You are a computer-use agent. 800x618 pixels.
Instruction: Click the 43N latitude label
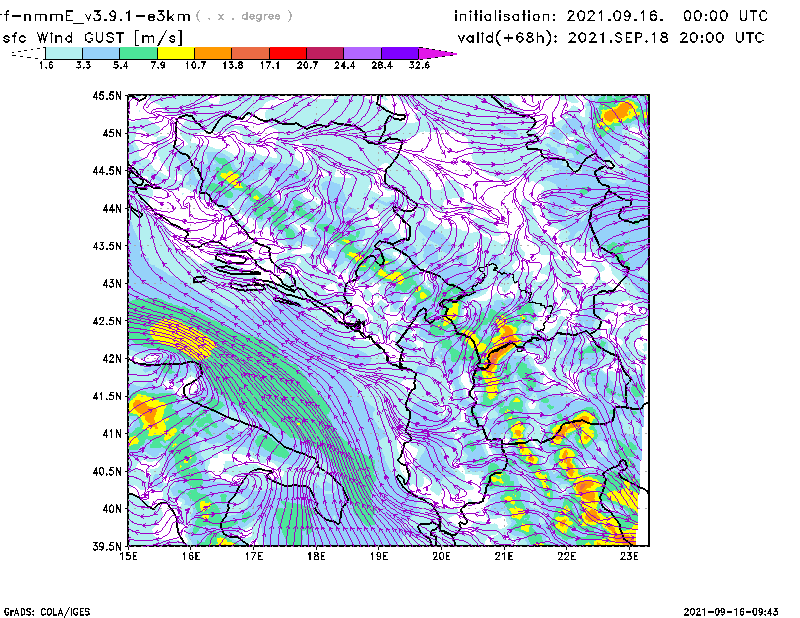(112, 283)
